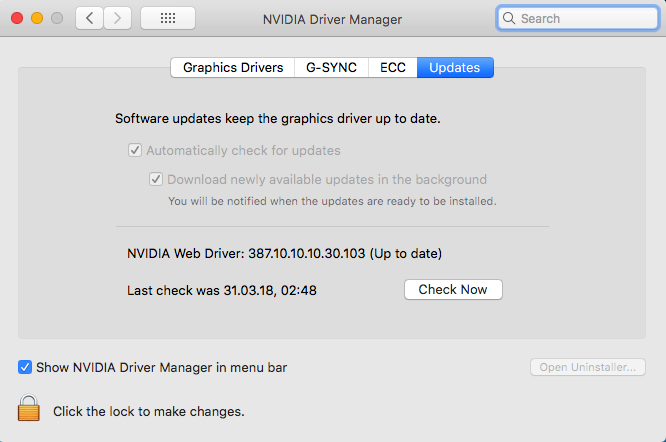Click the lock icon to make changes
Viewport: 666px width, 442px height.
click(x=28, y=408)
